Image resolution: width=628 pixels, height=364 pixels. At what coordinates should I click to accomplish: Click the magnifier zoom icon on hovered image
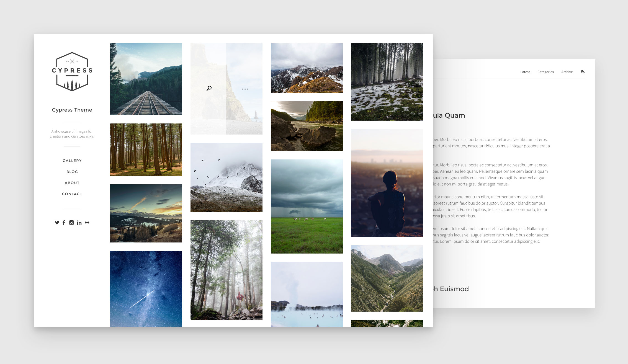coord(209,88)
